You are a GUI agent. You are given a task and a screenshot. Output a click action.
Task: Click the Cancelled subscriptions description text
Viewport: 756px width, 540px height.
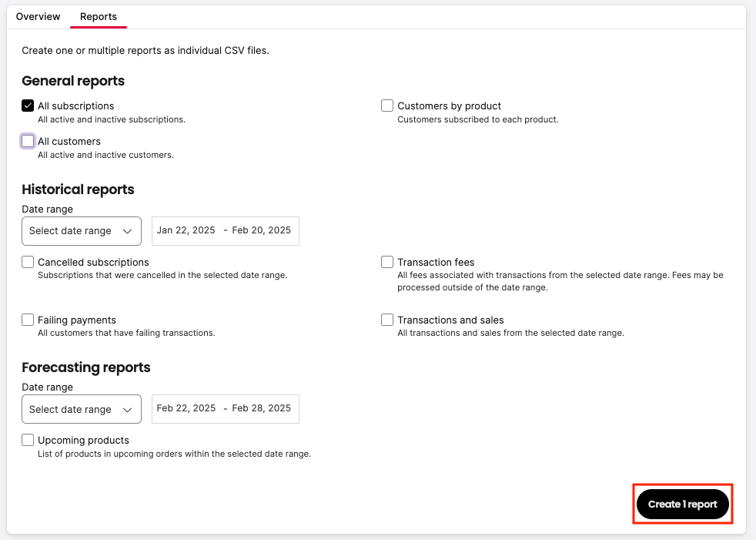coord(162,275)
